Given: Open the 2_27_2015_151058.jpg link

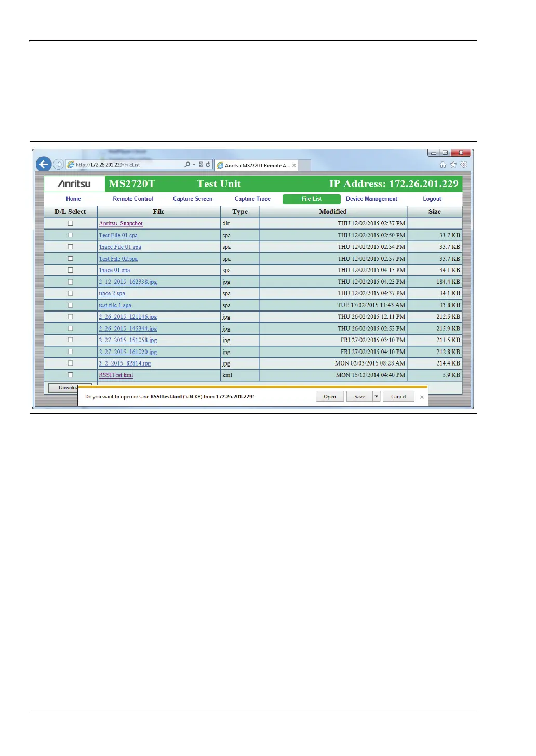Looking at the screenshot, I should (x=128, y=340).
